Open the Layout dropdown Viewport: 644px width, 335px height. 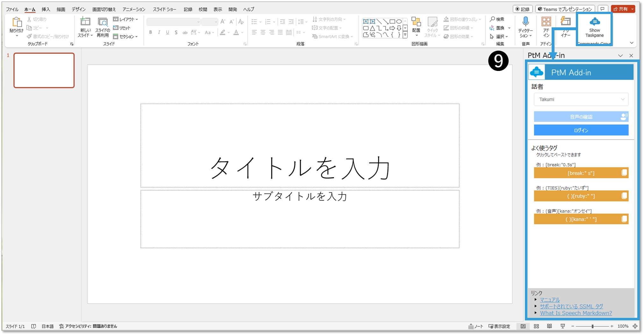(126, 19)
